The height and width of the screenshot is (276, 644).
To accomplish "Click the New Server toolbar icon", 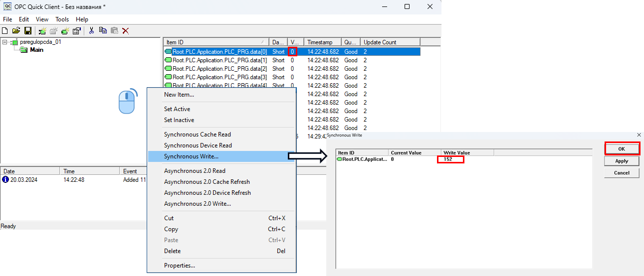I will click(x=42, y=31).
